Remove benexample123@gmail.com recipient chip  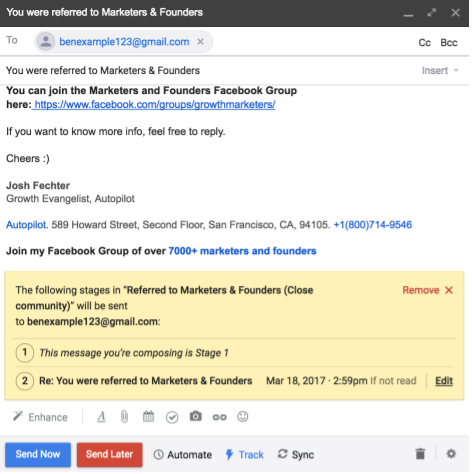coord(200,42)
